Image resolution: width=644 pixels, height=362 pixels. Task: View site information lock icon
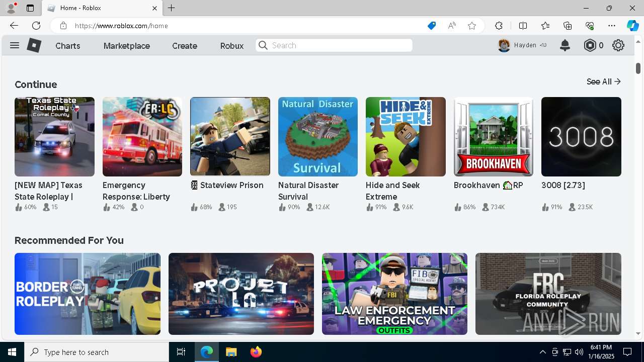click(x=63, y=26)
